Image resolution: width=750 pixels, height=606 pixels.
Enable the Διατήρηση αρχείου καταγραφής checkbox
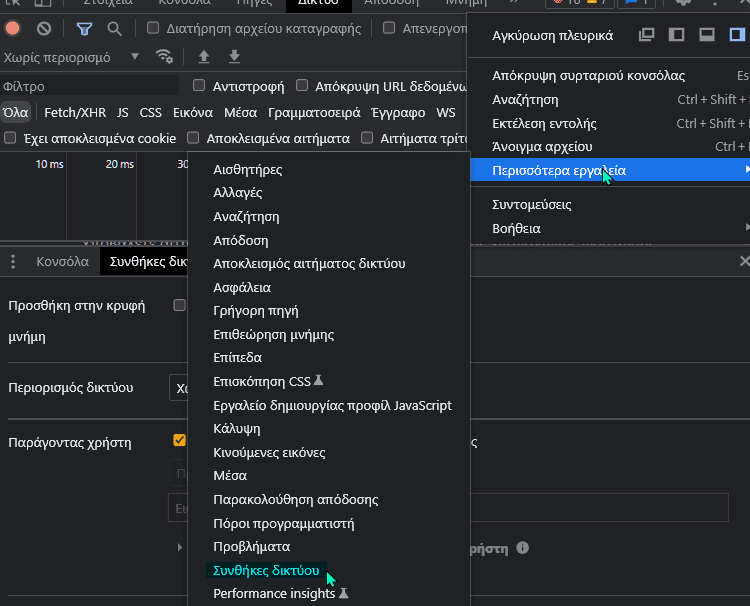153,29
